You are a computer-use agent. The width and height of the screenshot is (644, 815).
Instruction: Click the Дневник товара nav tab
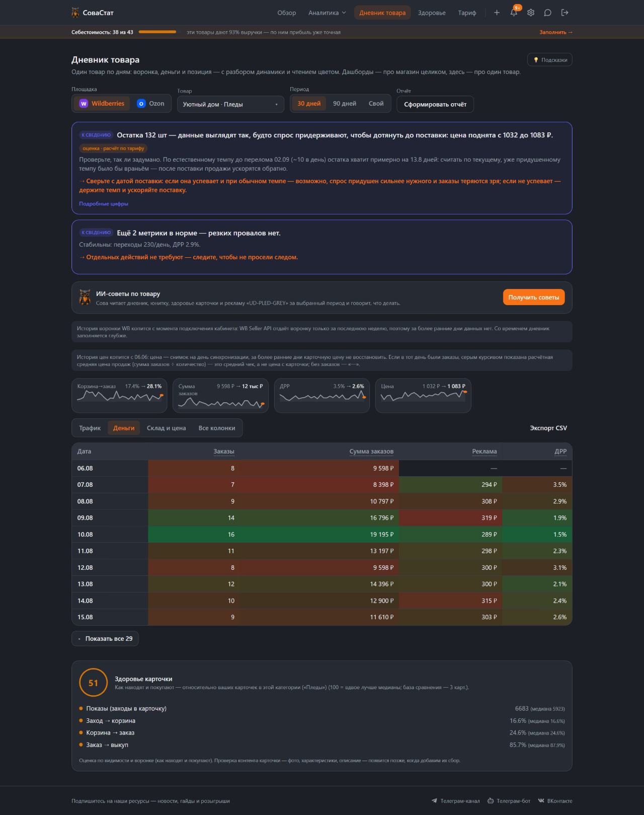point(382,13)
